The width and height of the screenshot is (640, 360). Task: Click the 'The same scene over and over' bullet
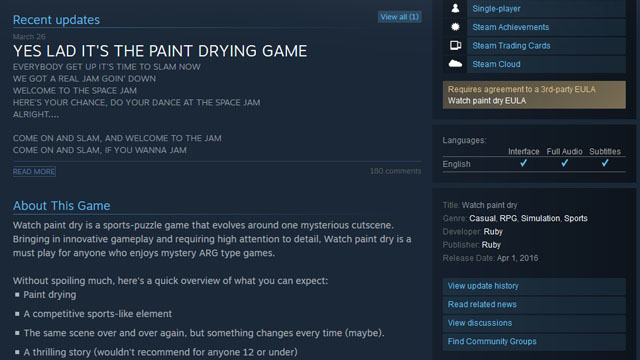pos(204,333)
